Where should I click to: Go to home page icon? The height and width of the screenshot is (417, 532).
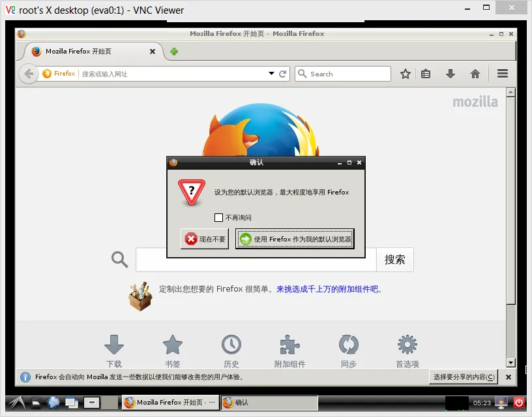pyautogui.click(x=475, y=74)
